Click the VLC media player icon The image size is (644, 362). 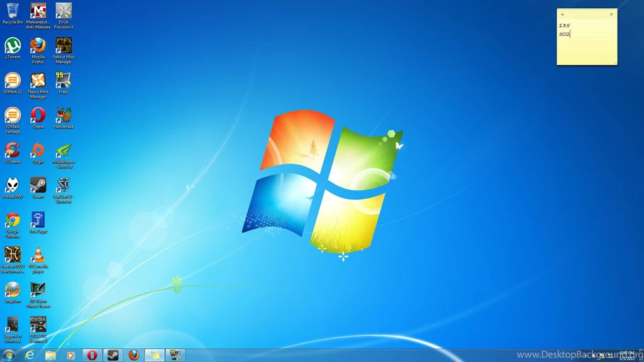click(38, 255)
